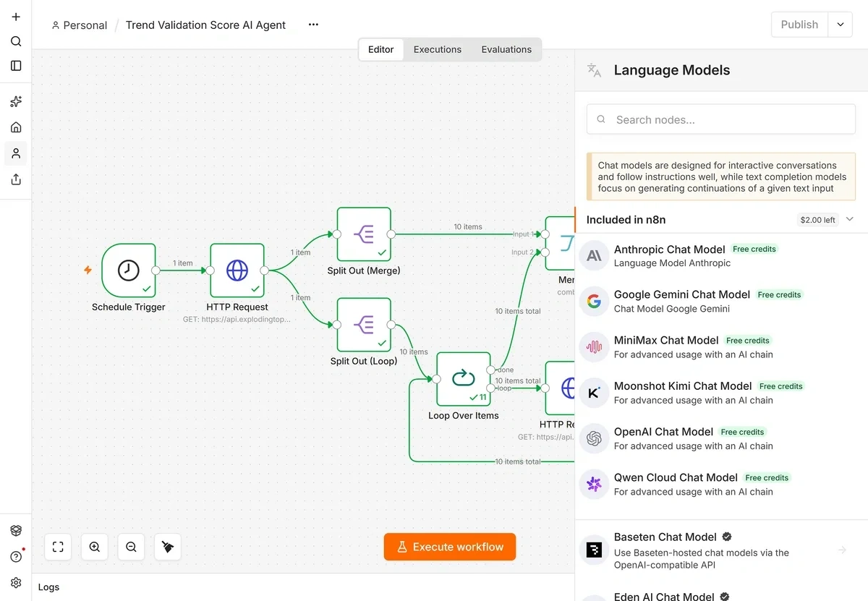The height and width of the screenshot is (601, 868).
Task: Click the OpenAI logo icon
Action: [594, 438]
